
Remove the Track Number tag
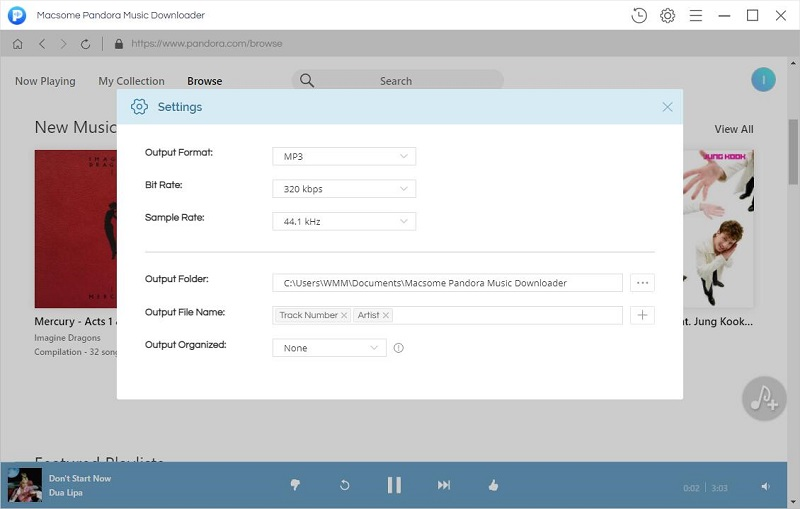tap(344, 315)
